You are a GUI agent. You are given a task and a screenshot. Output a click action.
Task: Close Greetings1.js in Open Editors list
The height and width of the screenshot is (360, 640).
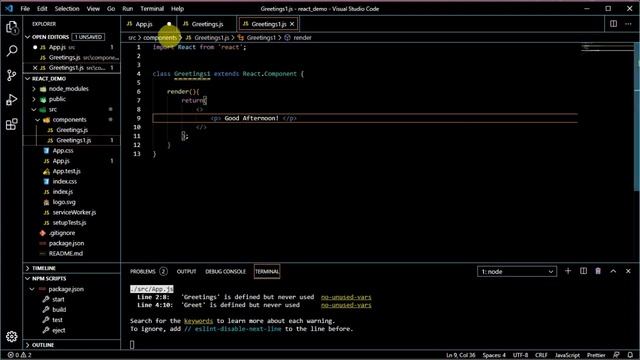click(x=35, y=68)
